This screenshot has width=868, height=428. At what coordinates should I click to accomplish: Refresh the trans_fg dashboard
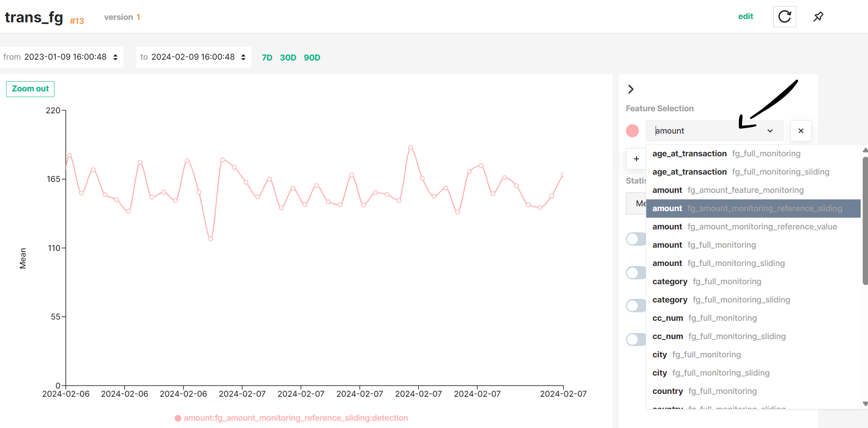(x=784, y=17)
